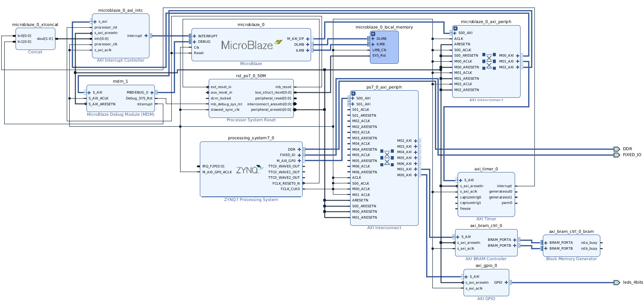
Task: Expand INTERRUPT interface pin on microblaze_0
Action: (x=194, y=36)
